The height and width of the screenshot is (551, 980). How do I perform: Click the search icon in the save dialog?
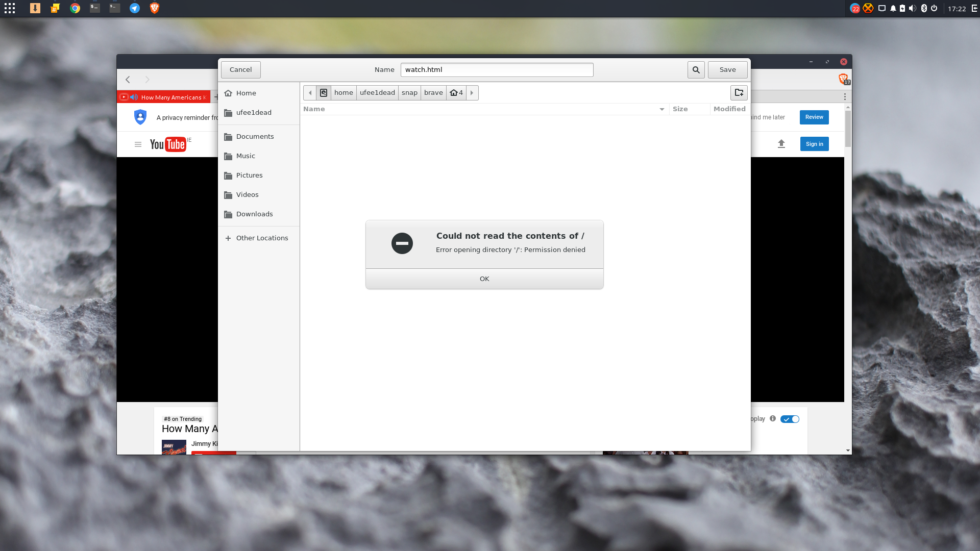pos(696,70)
